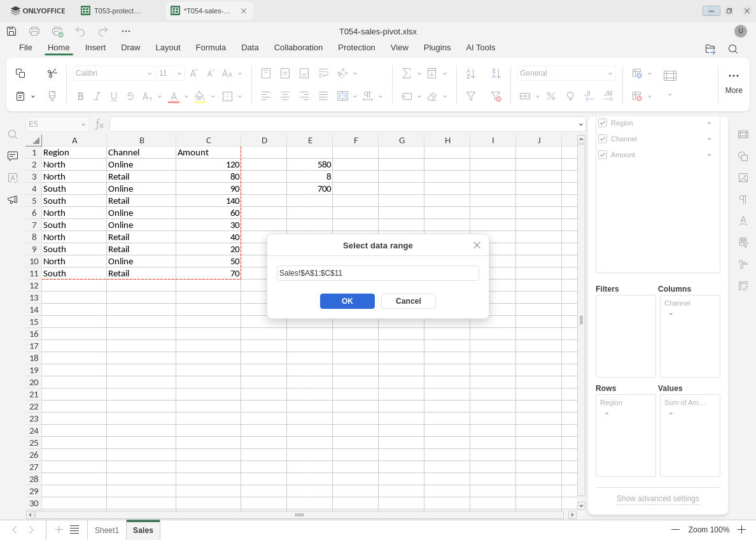Viewport: 756px width, 540px height.
Task: Click OK in Select data range dialog
Action: [347, 301]
